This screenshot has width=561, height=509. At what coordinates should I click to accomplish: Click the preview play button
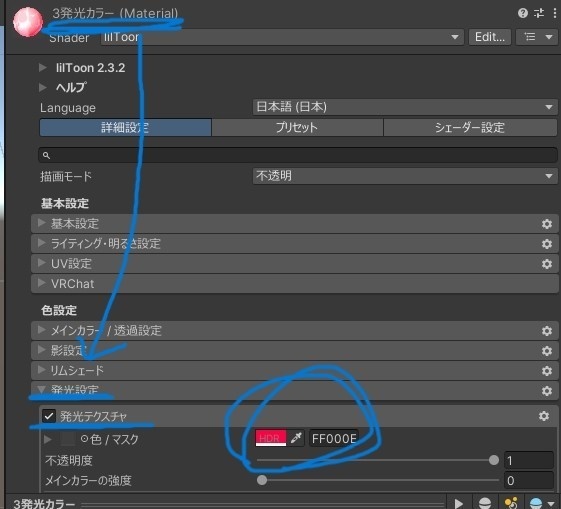[x=459, y=503]
